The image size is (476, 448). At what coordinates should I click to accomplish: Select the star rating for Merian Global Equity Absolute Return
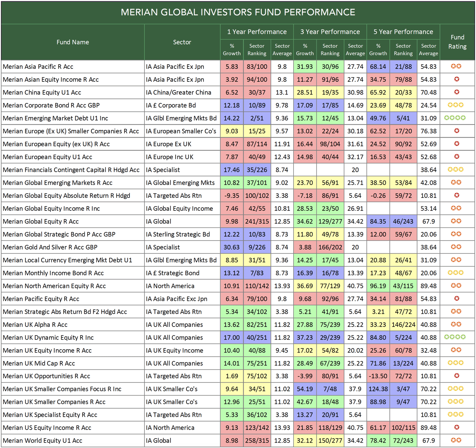point(457,195)
